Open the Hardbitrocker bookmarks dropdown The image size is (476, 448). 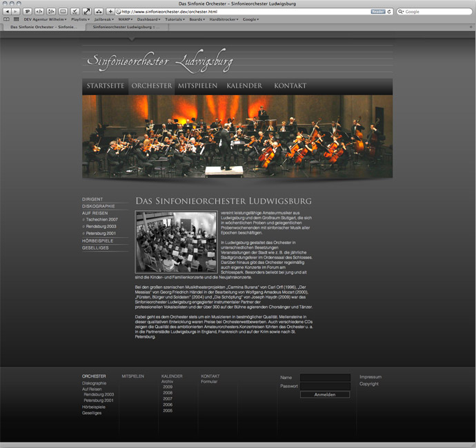[224, 19]
